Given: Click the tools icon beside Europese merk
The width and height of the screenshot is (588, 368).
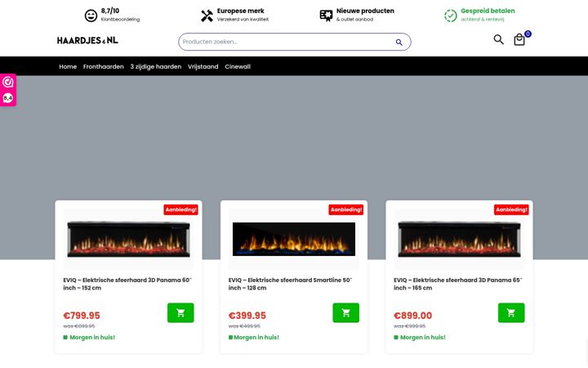Looking at the screenshot, I should pyautogui.click(x=207, y=16).
